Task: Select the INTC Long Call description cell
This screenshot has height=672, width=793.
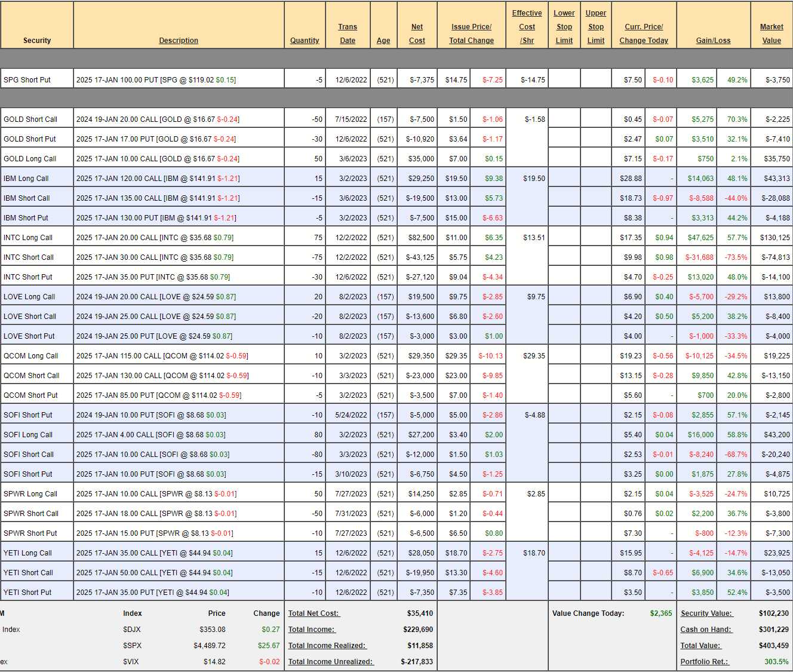Action: point(155,238)
